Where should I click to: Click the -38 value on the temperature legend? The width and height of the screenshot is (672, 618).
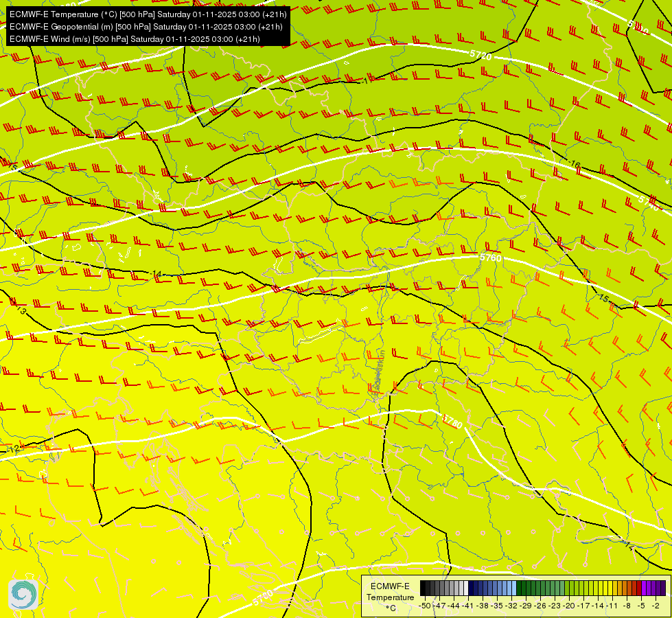click(483, 606)
